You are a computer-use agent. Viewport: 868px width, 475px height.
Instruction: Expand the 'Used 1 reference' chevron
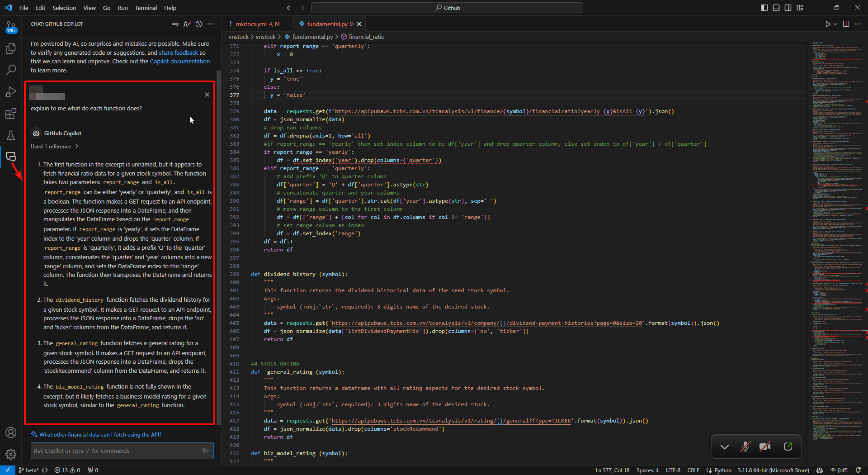77,146
